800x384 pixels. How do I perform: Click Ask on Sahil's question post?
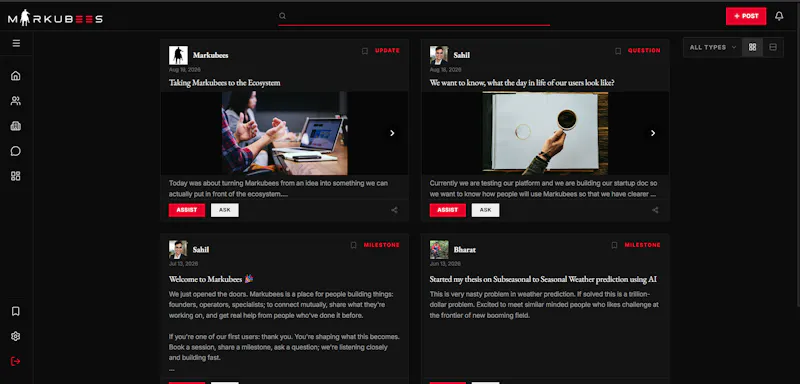coord(485,210)
